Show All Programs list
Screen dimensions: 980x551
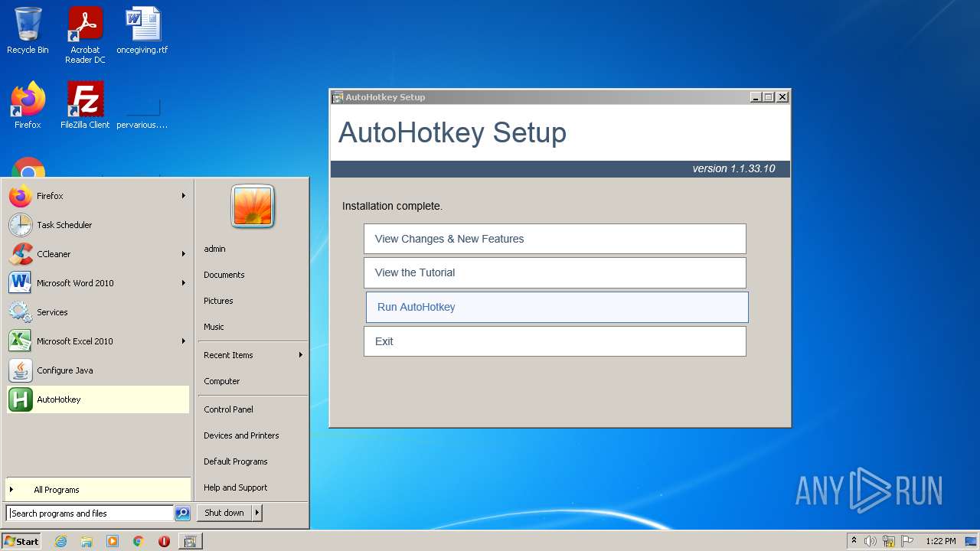(98, 490)
